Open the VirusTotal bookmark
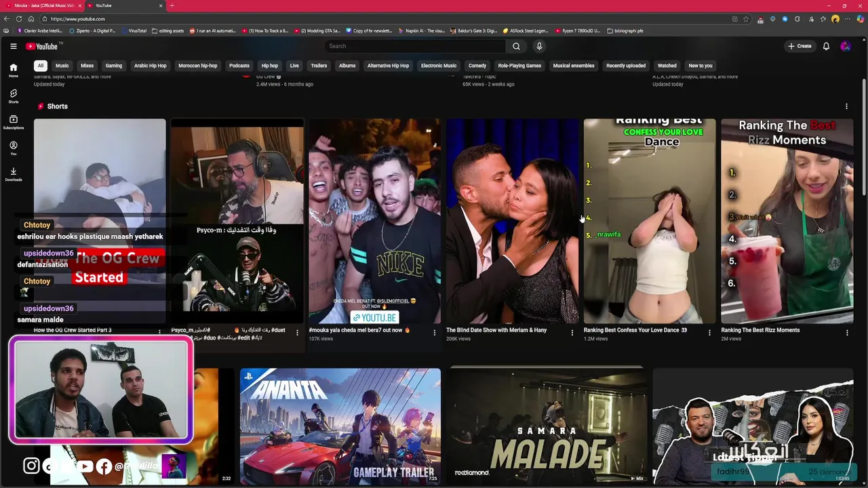Viewport: 868px width, 488px height. [134, 30]
